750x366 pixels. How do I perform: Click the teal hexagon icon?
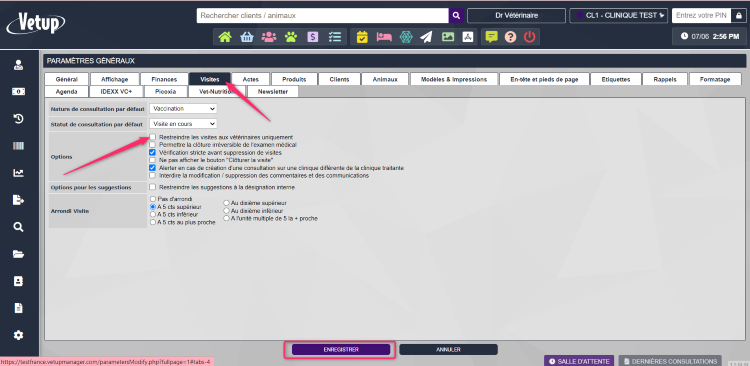[x=406, y=37]
